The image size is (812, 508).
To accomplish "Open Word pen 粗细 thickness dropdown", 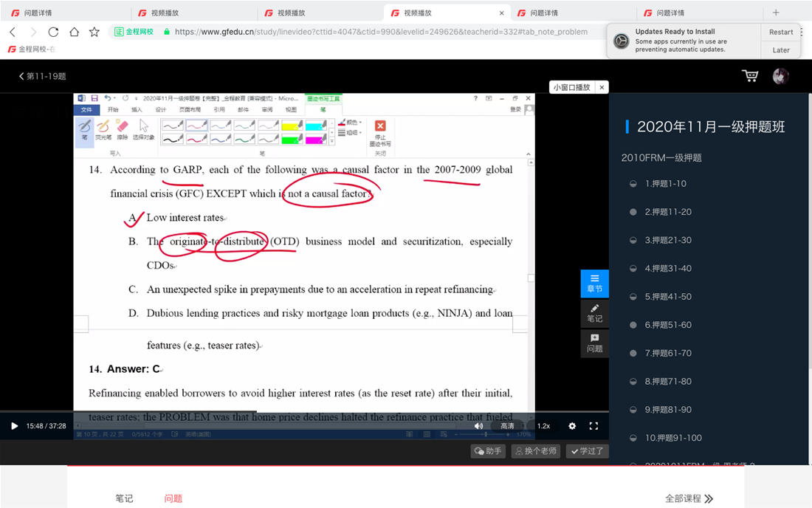I will [350, 133].
